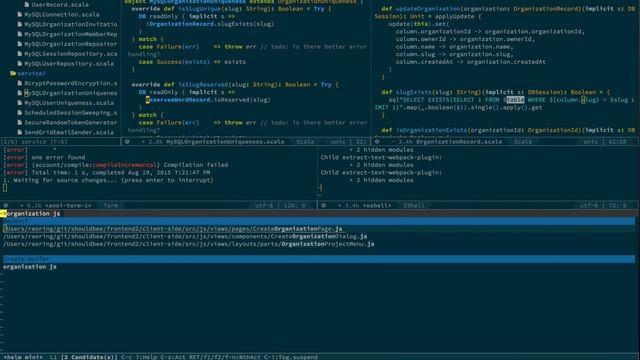640x360 pixels.
Task: Click the file icon beside ScheduledSessionSweeping.s
Action: [x=19, y=113]
